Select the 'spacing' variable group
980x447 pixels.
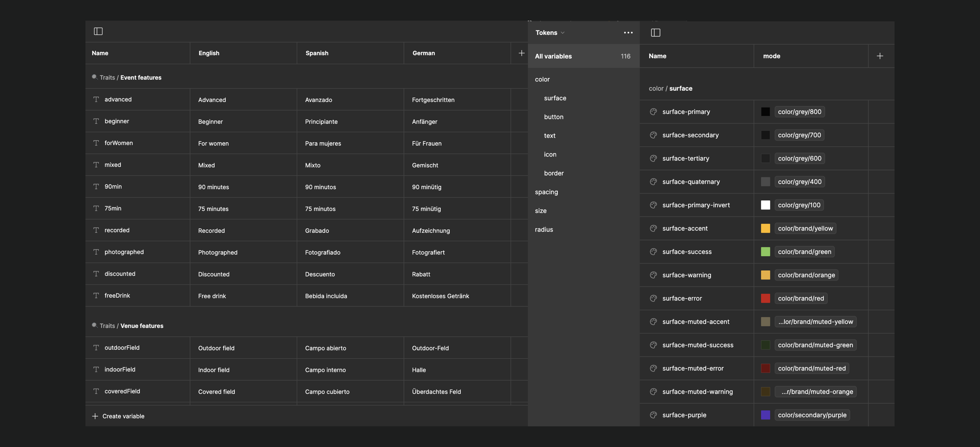[546, 192]
